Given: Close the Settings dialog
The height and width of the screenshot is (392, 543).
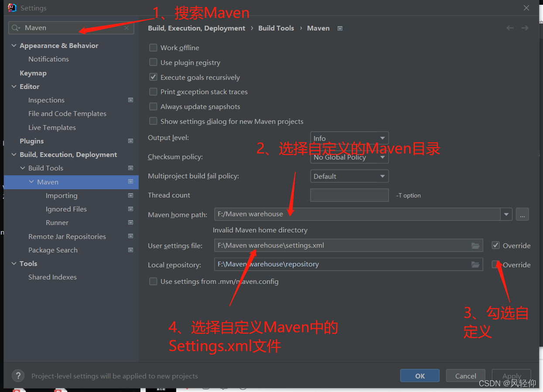Looking at the screenshot, I should pos(526,8).
